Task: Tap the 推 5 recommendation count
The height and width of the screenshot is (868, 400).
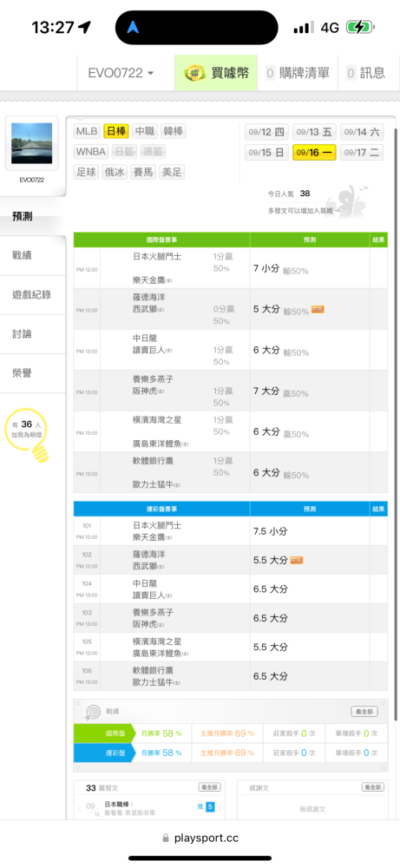Action: click(x=206, y=807)
